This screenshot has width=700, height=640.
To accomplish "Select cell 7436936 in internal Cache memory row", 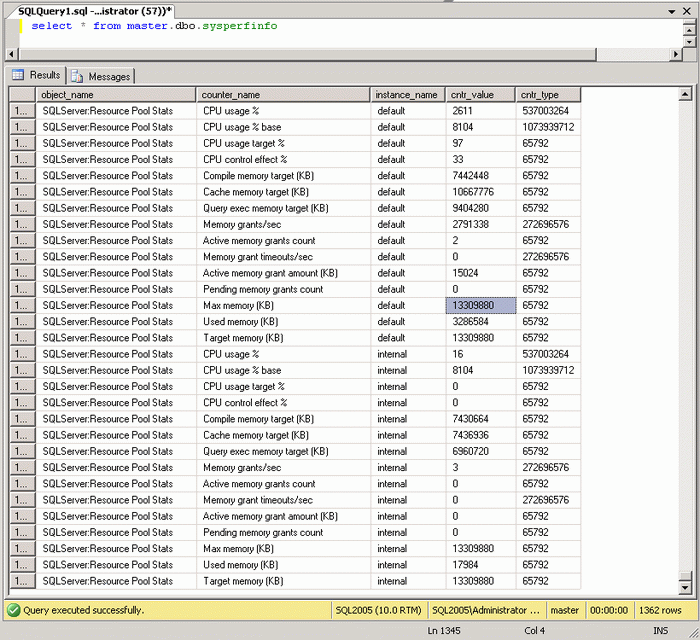I will 481,435.
